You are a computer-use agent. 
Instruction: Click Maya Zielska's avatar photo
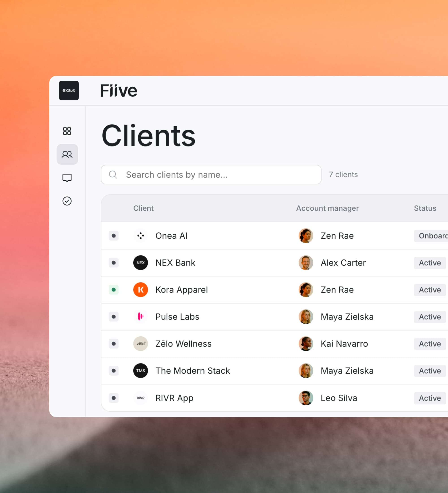[x=306, y=317]
